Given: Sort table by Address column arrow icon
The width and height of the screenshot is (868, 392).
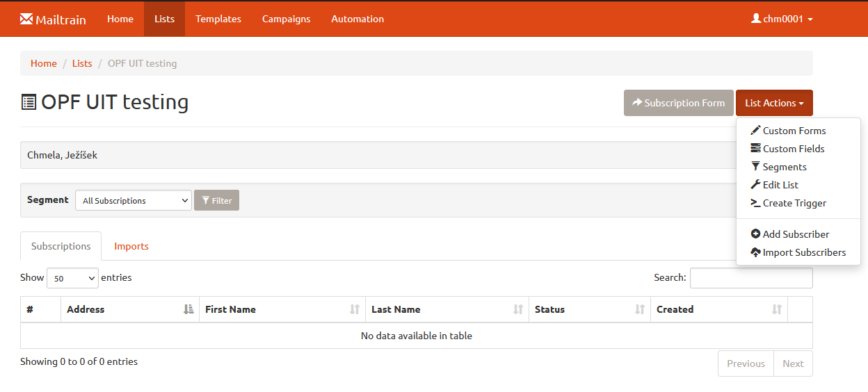Looking at the screenshot, I should pyautogui.click(x=188, y=309).
